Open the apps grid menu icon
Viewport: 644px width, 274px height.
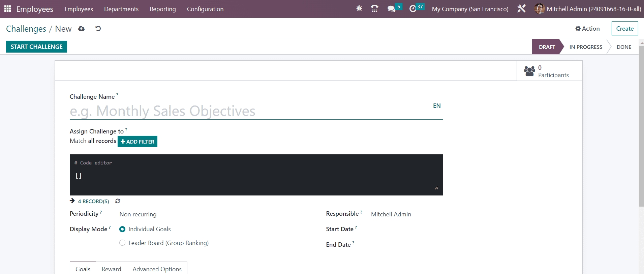tap(7, 9)
